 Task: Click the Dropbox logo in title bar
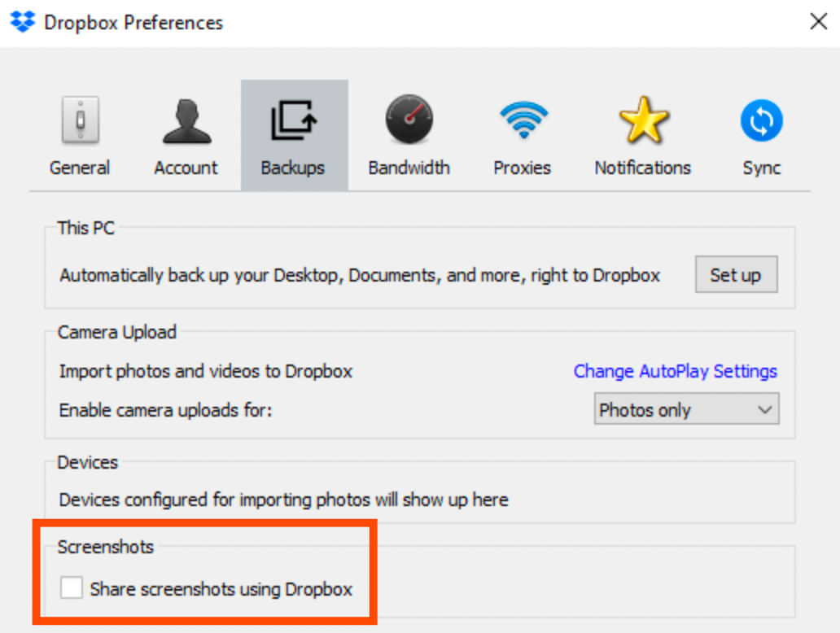click(23, 22)
